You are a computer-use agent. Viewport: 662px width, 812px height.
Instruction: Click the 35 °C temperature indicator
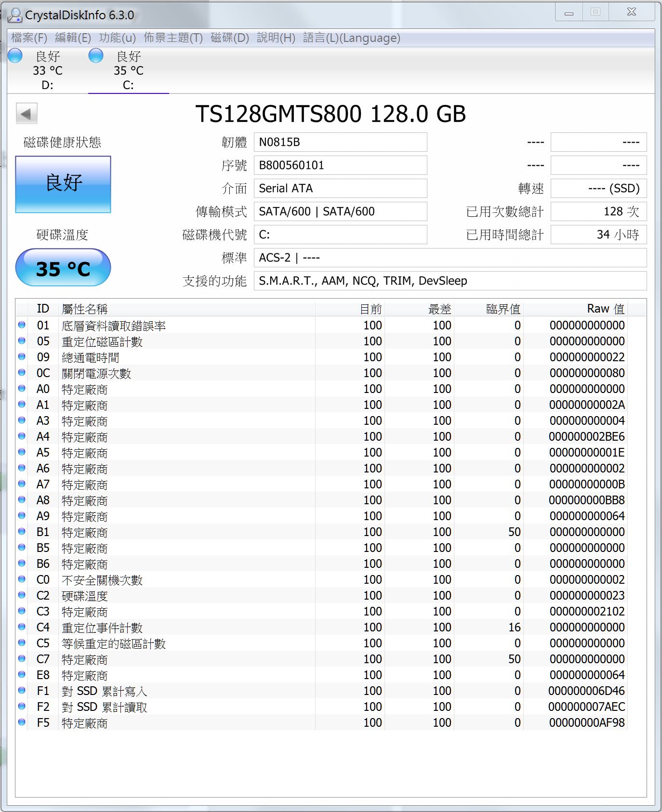click(63, 268)
